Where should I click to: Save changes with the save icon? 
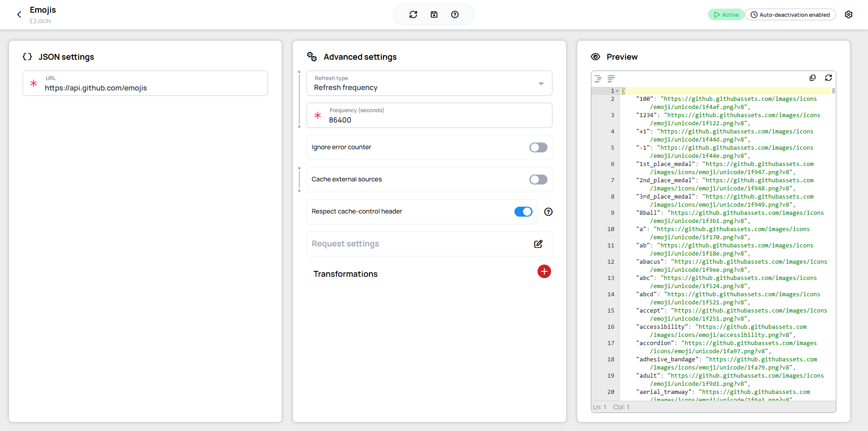(434, 14)
